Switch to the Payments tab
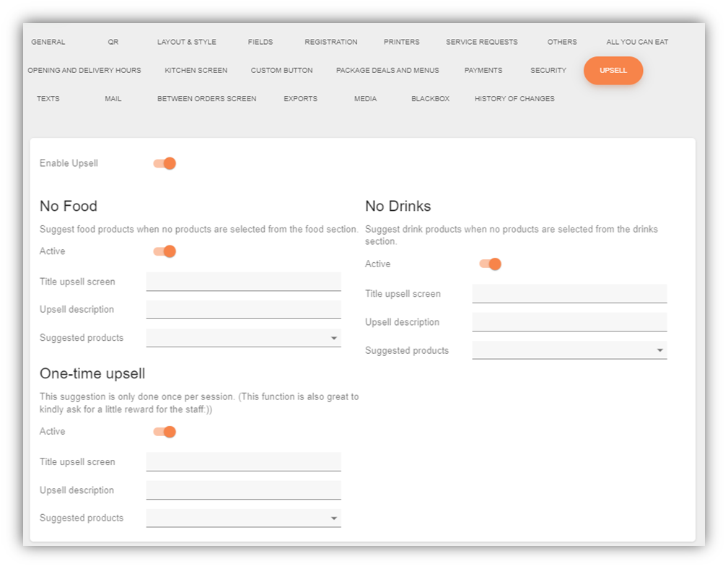This screenshot has height=569, width=728. (483, 70)
